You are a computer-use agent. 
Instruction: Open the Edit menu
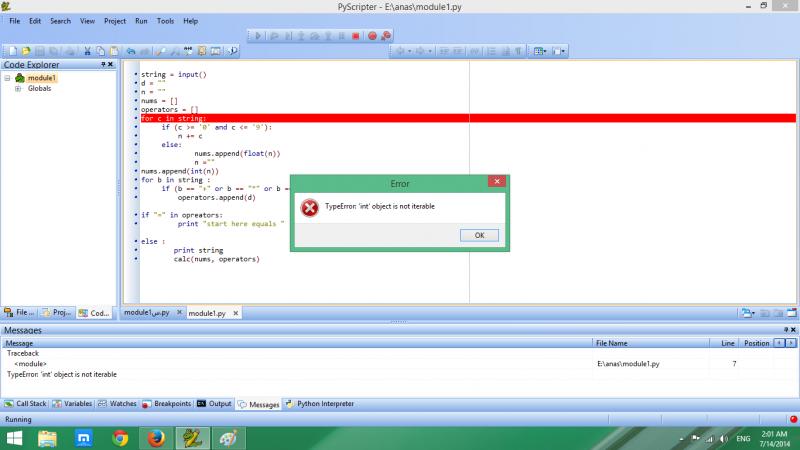(x=35, y=21)
